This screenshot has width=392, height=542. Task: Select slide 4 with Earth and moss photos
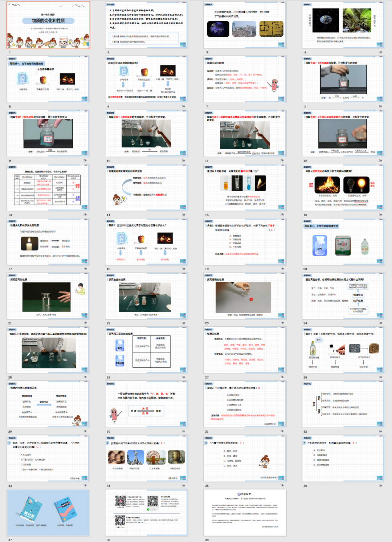[343, 25]
